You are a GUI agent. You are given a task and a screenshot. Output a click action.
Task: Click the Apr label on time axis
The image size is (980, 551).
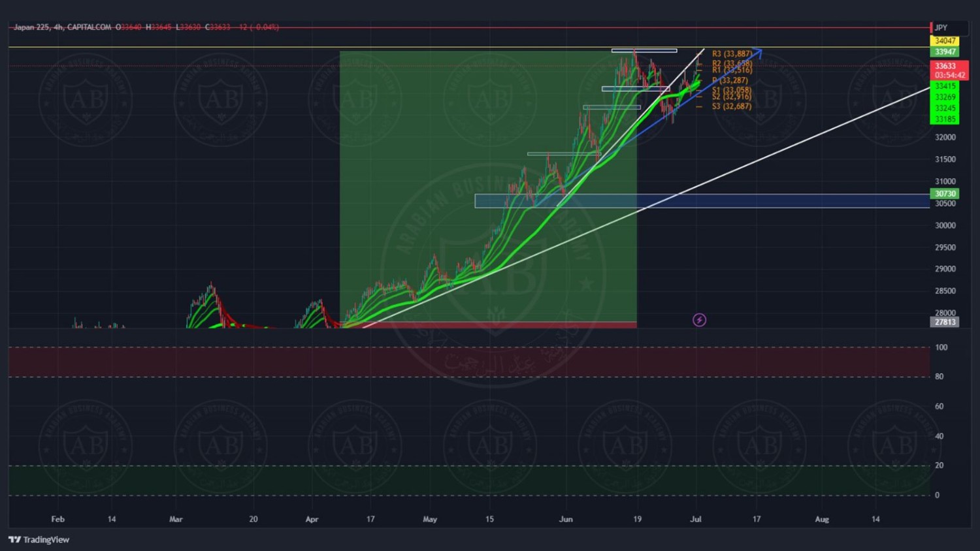(x=312, y=520)
